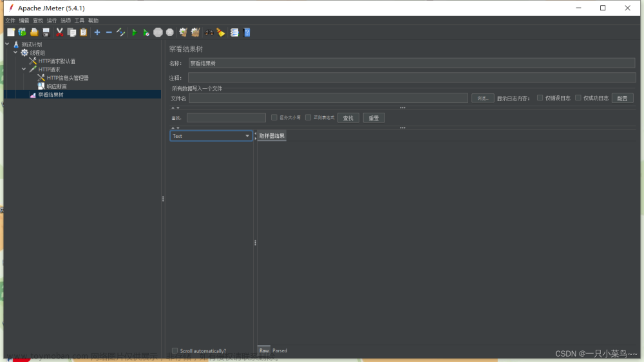644x362 pixels.
Task: Collapse file panel via arrows above 查找
Action: [175, 108]
